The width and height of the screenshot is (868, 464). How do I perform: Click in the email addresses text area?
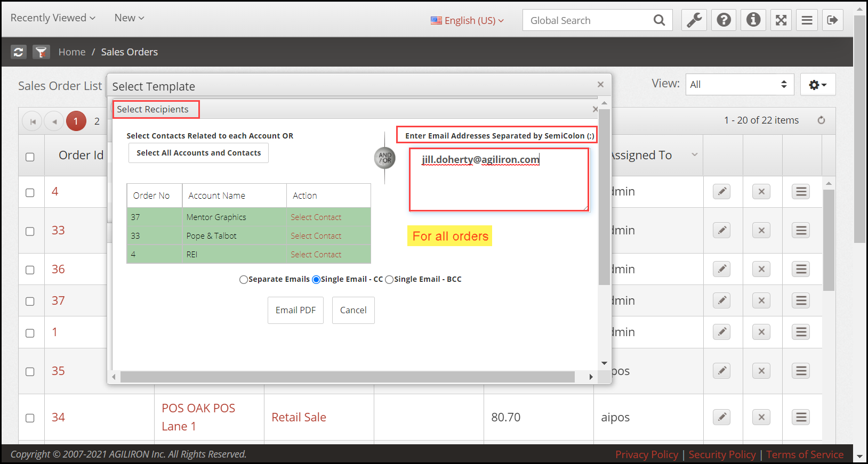point(499,180)
